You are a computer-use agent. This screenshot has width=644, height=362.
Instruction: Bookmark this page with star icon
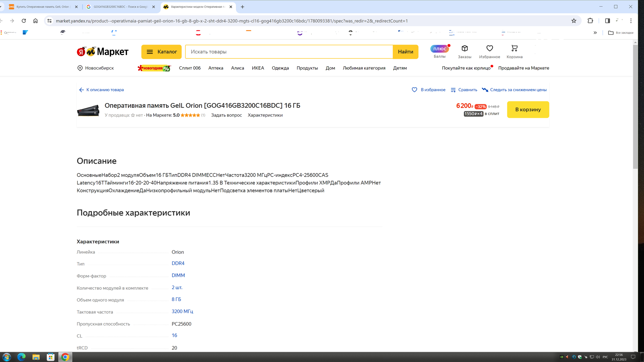coord(574,21)
